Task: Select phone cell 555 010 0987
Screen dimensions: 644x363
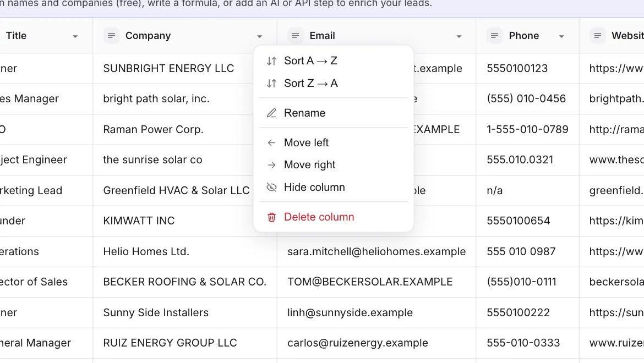Action: pyautogui.click(x=528, y=251)
